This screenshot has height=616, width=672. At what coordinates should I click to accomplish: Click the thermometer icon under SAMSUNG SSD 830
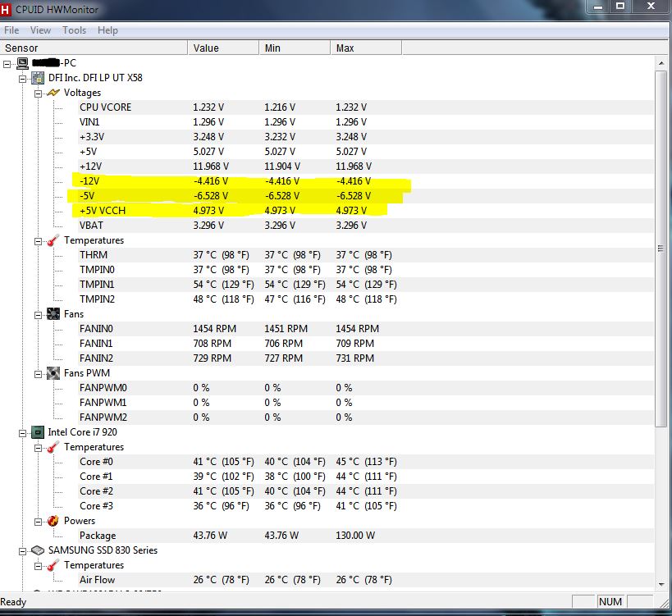coord(53,565)
